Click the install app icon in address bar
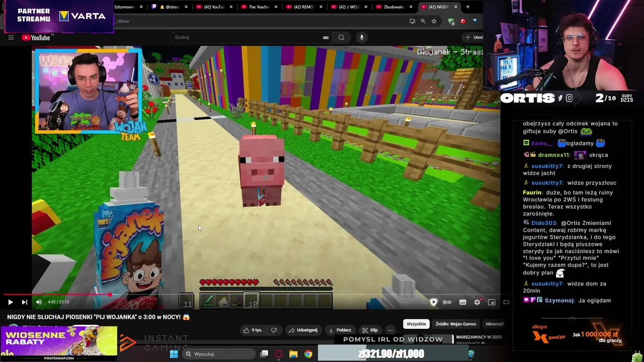The height and width of the screenshot is (362, 644). [412, 21]
